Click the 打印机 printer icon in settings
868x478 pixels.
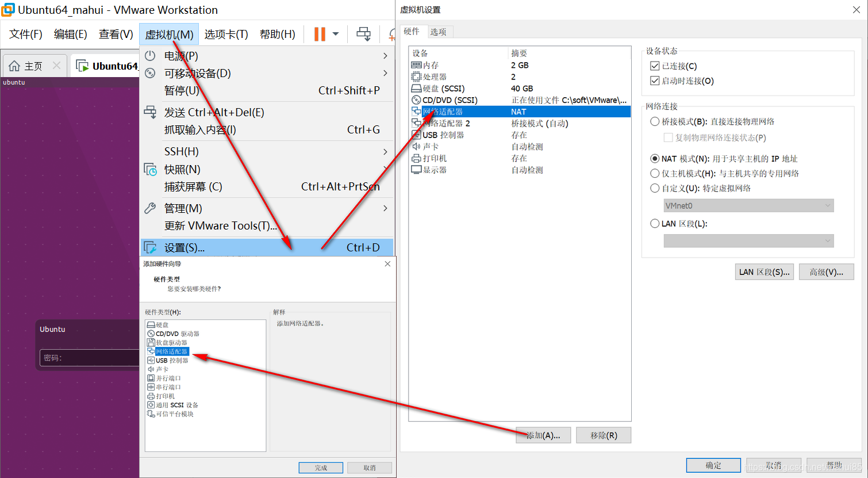[416, 158]
